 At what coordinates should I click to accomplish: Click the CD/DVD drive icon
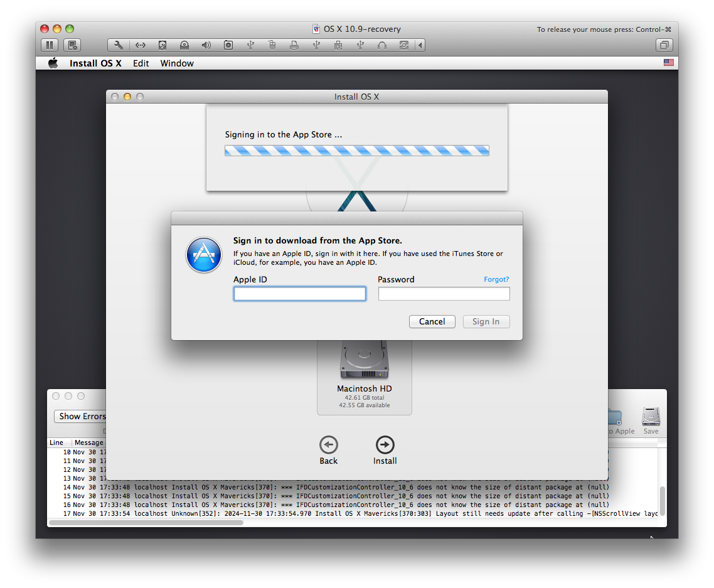click(x=184, y=45)
